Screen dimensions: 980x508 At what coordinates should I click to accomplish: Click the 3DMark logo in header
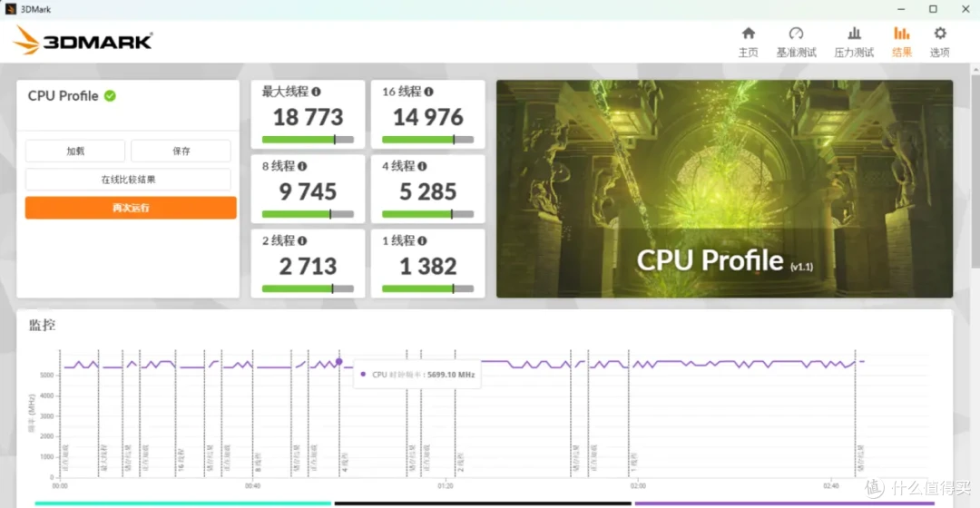82,41
